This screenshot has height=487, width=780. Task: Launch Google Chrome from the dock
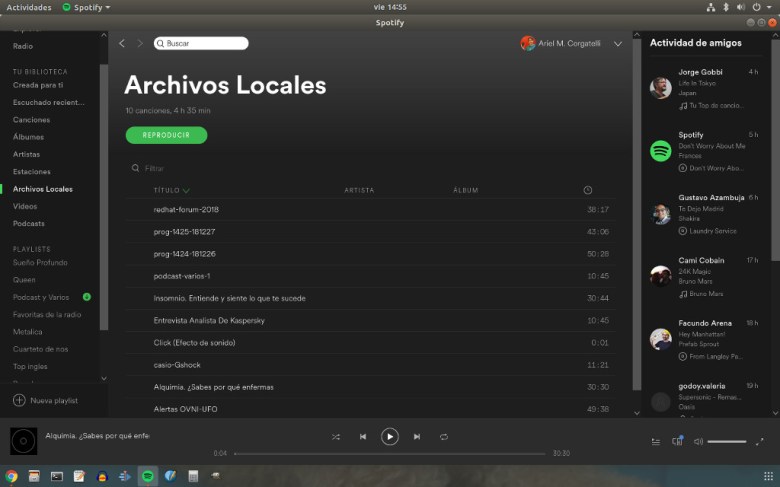11,476
